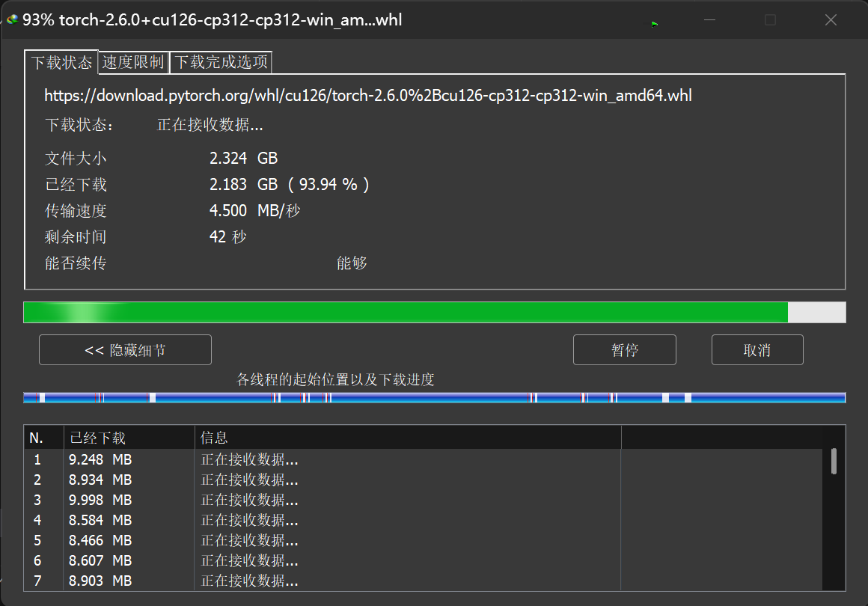
Task: Select thread row 4 with 8.584 MB
Action: tap(423, 520)
